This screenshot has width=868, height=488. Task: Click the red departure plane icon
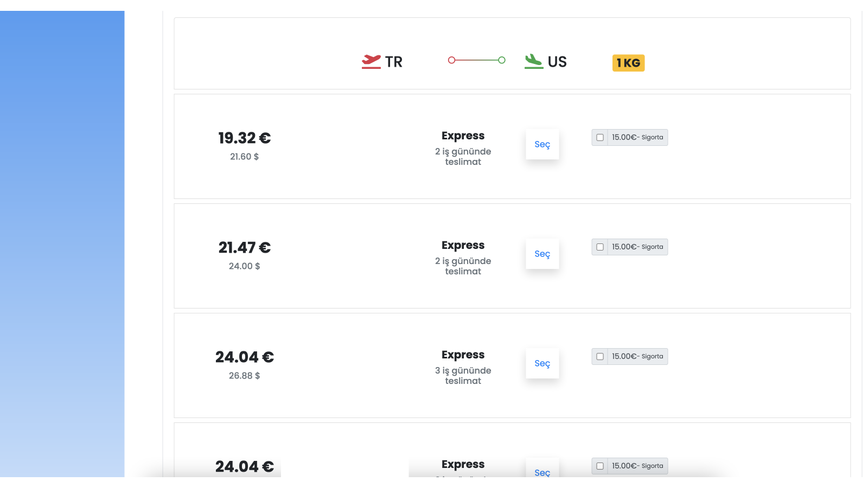(371, 61)
